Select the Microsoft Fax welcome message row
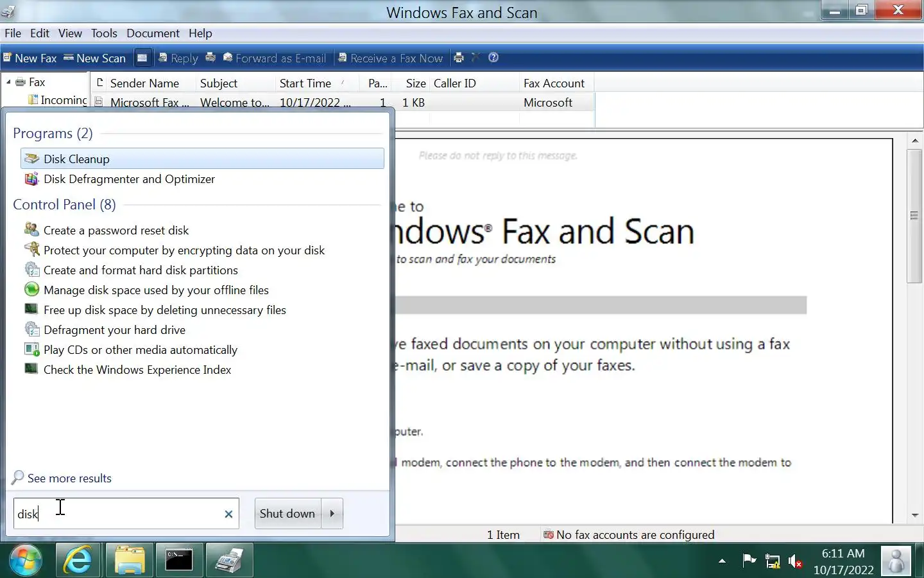Viewport: 924px width, 578px height. coord(343,102)
